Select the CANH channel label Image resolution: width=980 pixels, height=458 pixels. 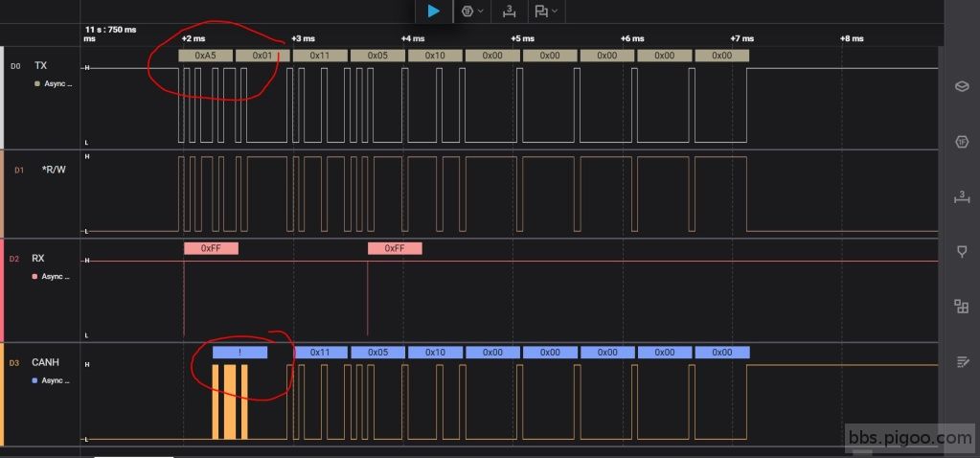(x=46, y=362)
